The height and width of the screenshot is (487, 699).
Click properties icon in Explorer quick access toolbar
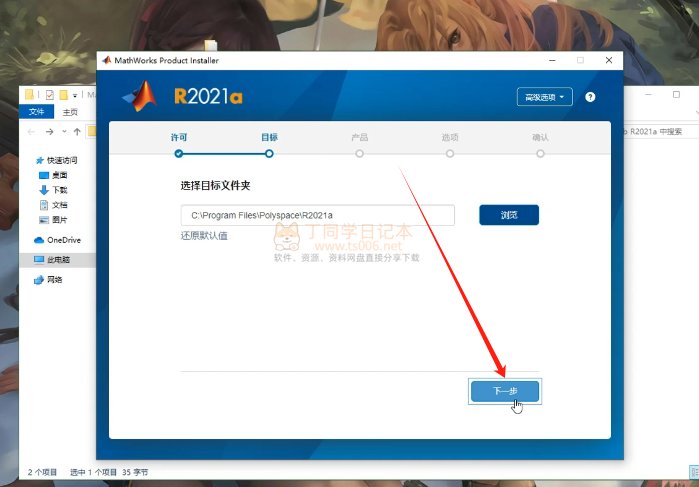click(49, 95)
